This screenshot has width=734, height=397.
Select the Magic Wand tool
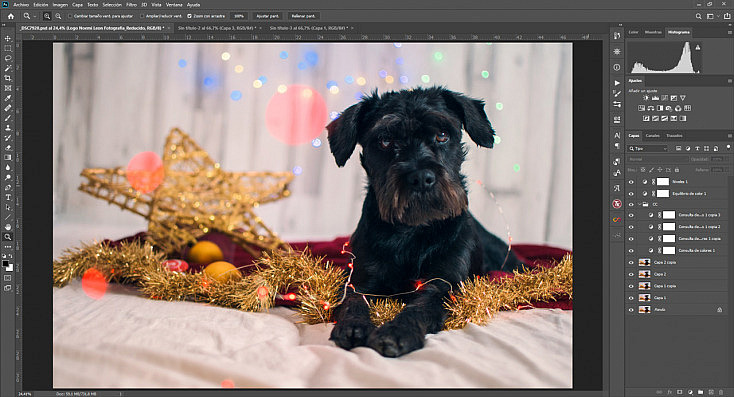(8, 68)
